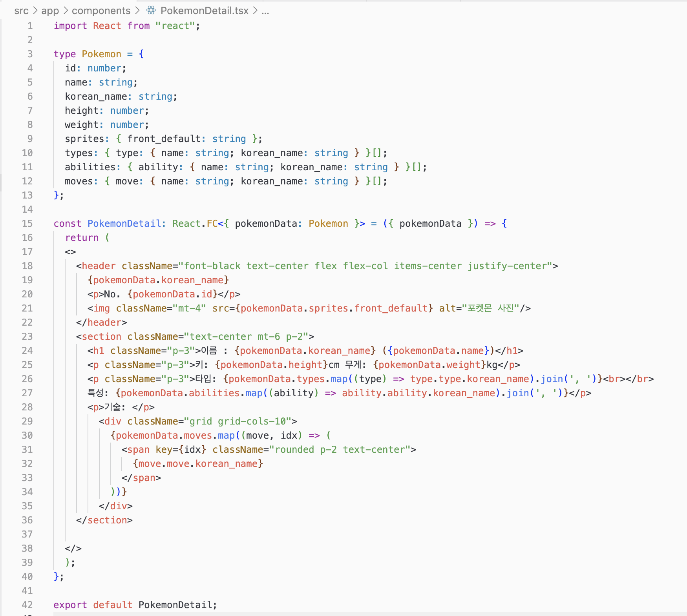The image size is (687, 616).
Task: Click the opening 'section' tag name
Action: coord(101,337)
